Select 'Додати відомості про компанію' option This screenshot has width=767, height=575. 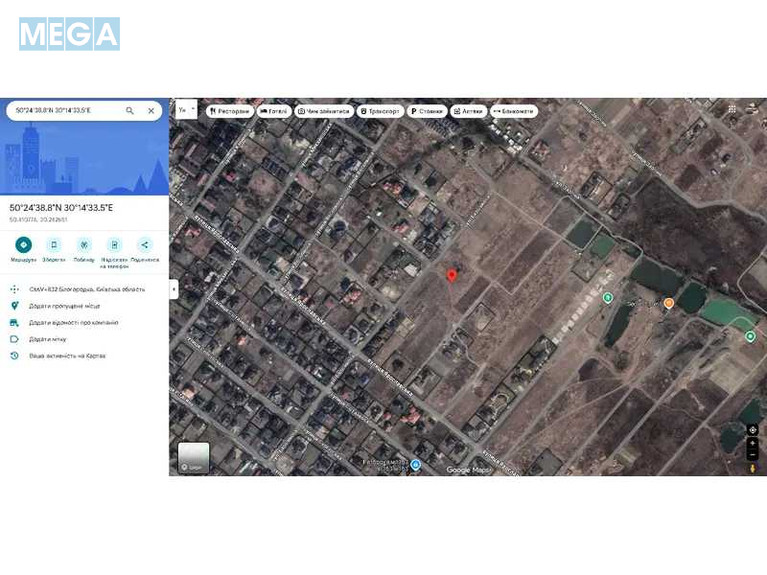tap(73, 323)
